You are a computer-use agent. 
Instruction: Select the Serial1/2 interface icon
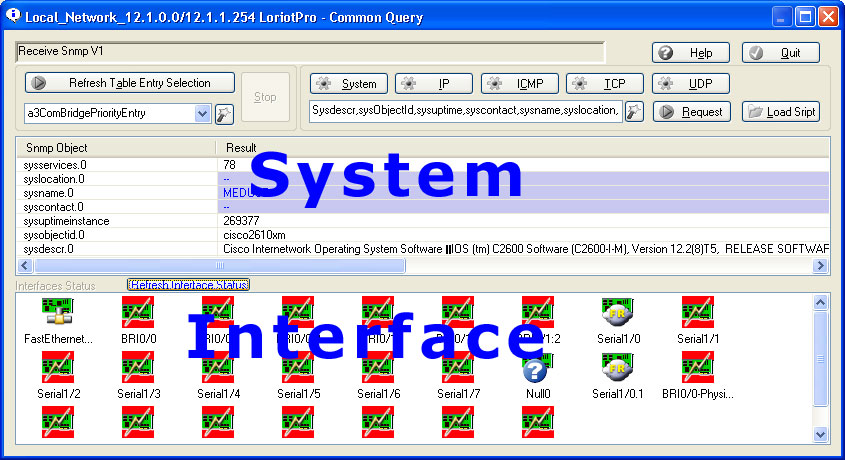pos(58,367)
